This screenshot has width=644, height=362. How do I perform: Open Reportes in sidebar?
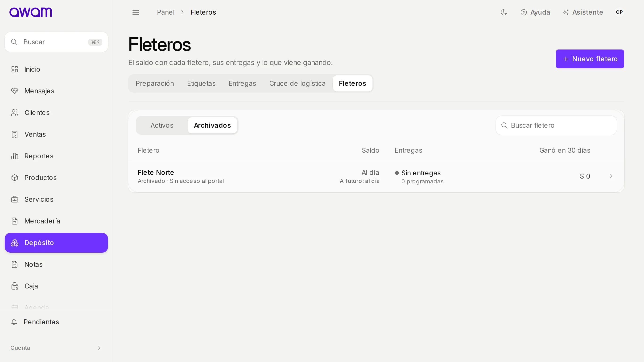[x=56, y=156]
